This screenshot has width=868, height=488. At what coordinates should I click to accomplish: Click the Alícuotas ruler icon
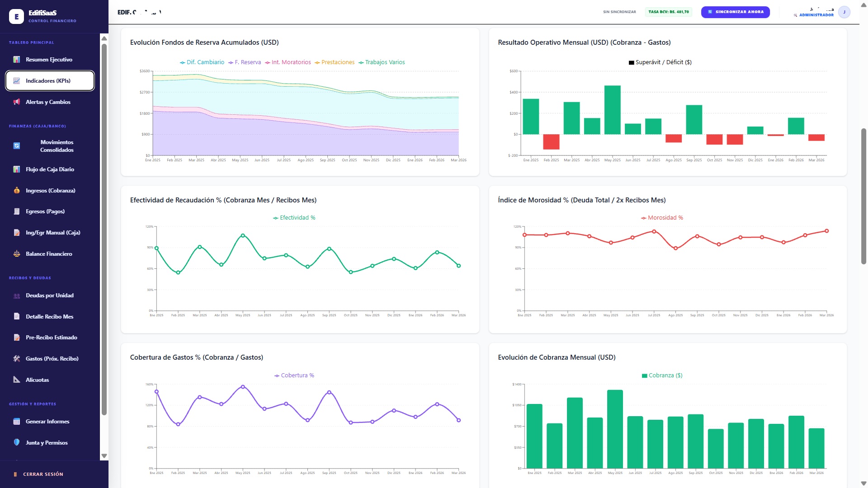(17, 380)
